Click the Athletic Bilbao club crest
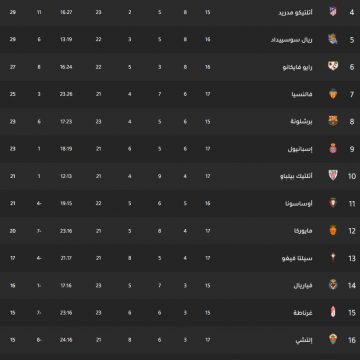Image resolution: width=360 pixels, height=360 pixels. [x=333, y=176]
